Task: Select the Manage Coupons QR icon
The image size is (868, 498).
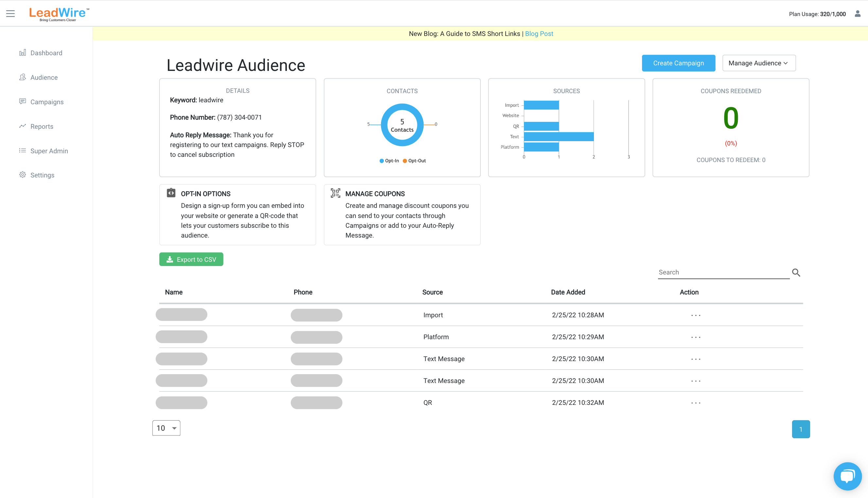Action: [335, 193]
